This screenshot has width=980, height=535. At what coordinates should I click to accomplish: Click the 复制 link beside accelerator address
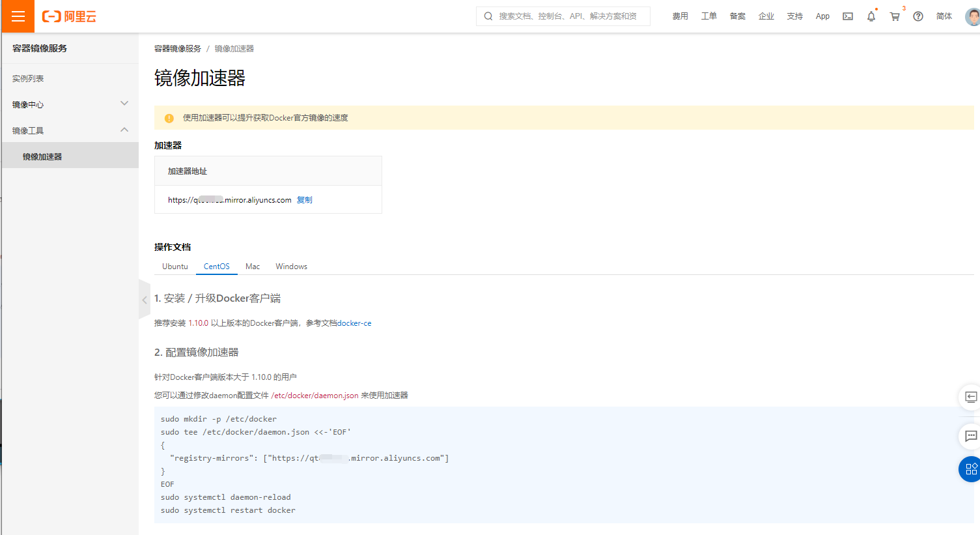click(x=305, y=200)
